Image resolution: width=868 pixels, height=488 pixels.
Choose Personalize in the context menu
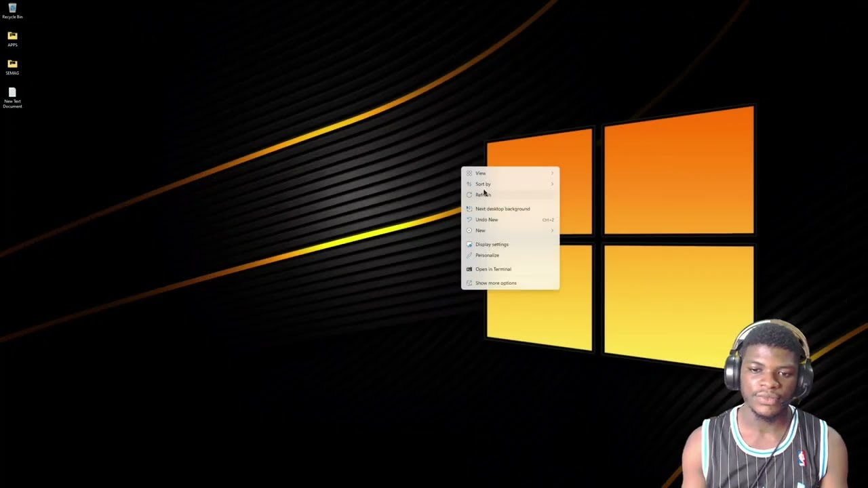coord(510,255)
